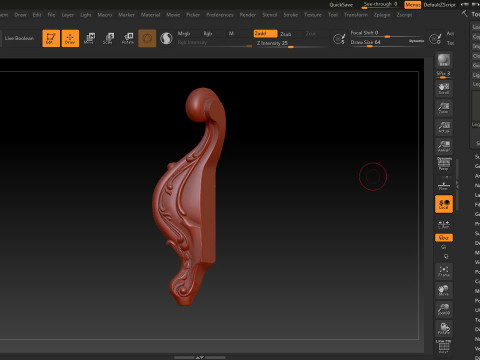
Task: Open the Texture menu
Action: tap(313, 15)
